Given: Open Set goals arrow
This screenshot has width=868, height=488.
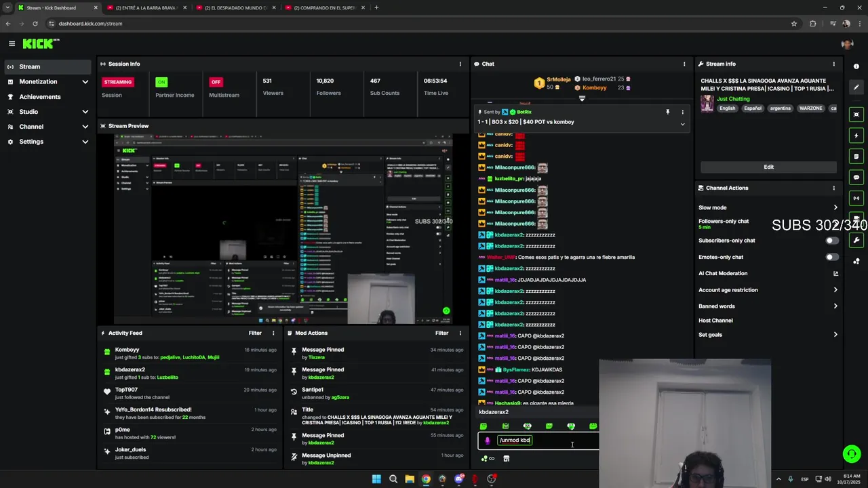Looking at the screenshot, I should 835,335.
